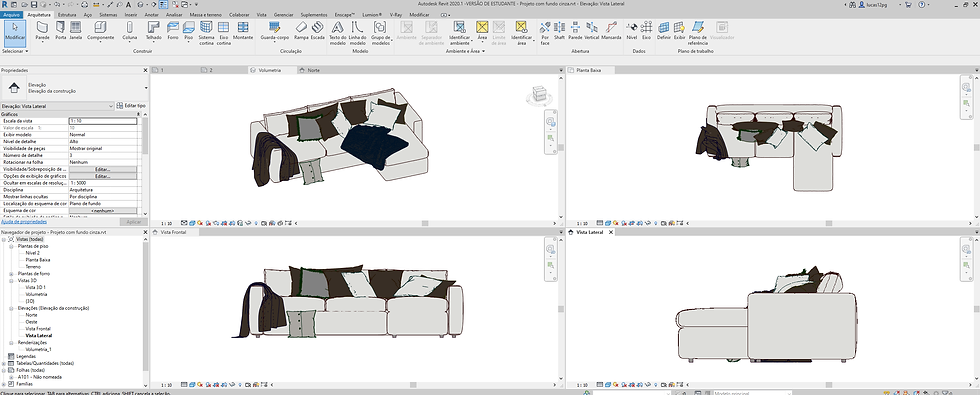Click the Editar tipo button

[x=132, y=106]
